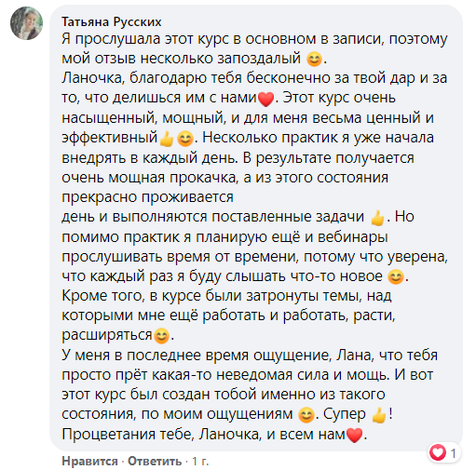Click the smiley emoji after моим ощущениям
The width and height of the screenshot is (476, 470).
pyautogui.click(x=306, y=415)
